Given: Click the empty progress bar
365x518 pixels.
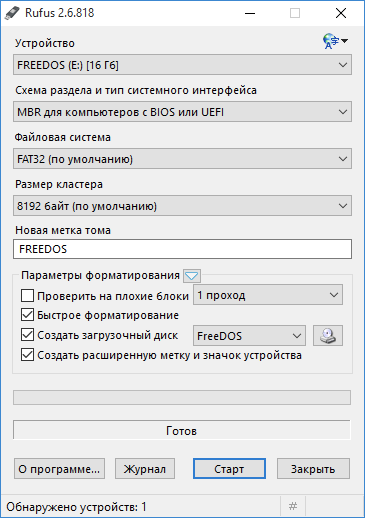Looking at the screenshot, I should click(x=182, y=398).
